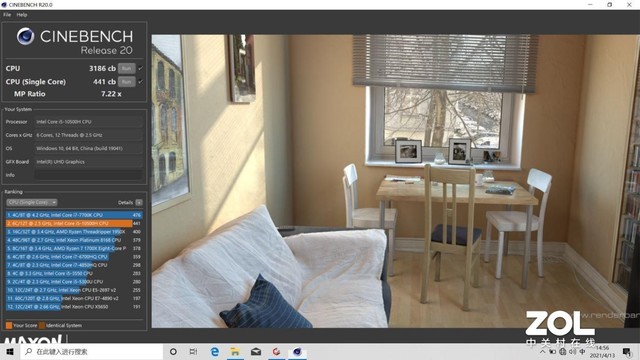The height and width of the screenshot is (360, 640).
Task: Launch Microsoft Edge from the taskbar
Action: coord(215,351)
